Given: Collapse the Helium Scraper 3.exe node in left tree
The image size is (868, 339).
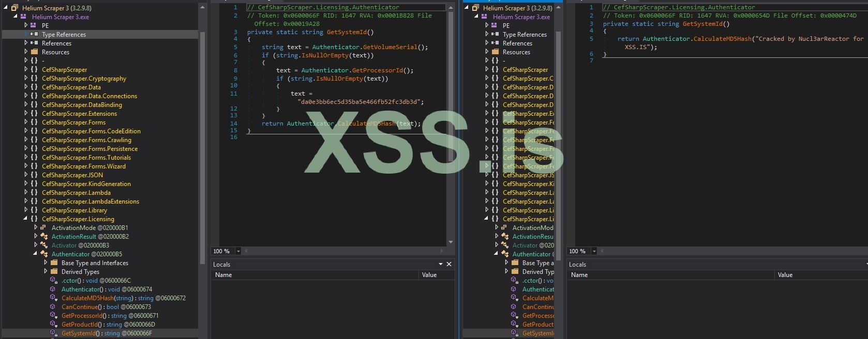Looking at the screenshot, I should (15, 17).
